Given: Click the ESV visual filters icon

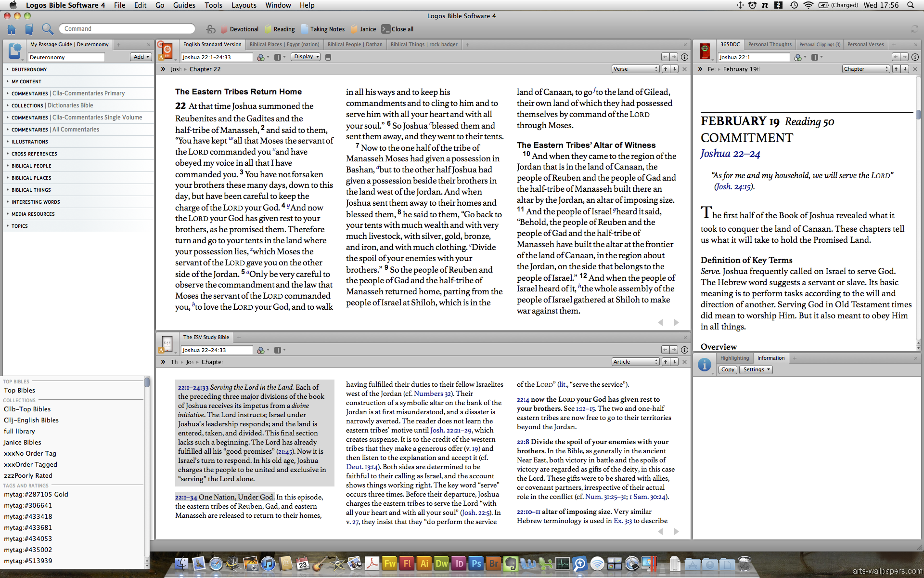Looking at the screenshot, I should click(261, 57).
